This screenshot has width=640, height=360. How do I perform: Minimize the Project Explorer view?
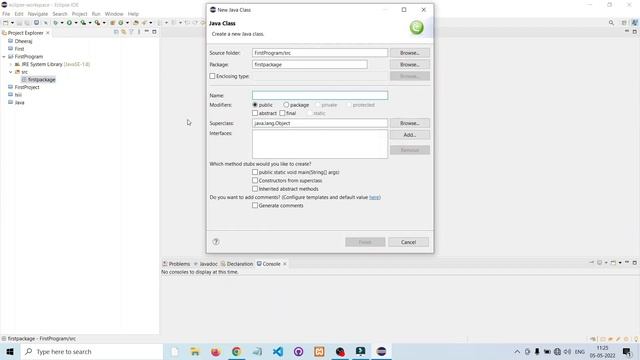coord(147,31)
